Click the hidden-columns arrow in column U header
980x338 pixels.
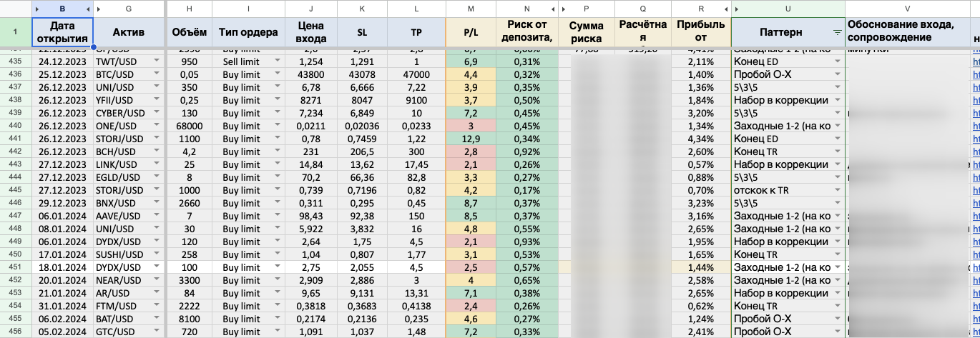pyautogui.click(x=737, y=9)
